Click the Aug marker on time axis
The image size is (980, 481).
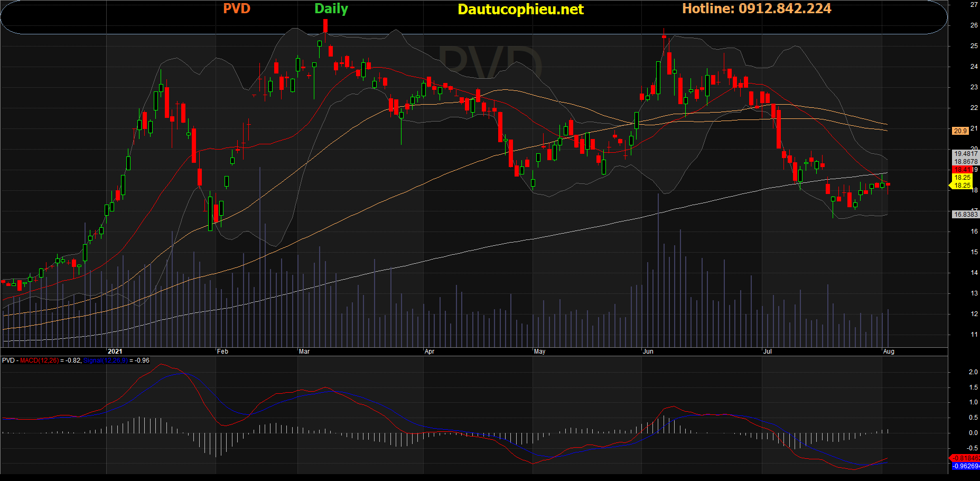pos(889,351)
